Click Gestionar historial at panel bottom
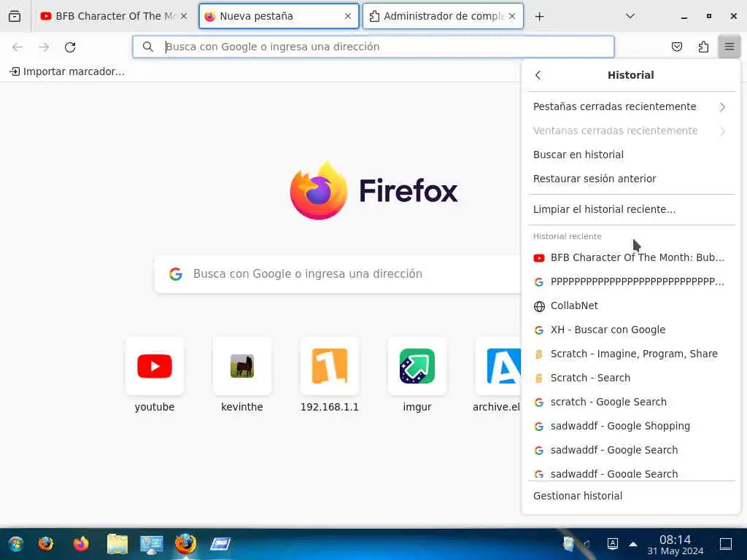This screenshot has height=560, width=747. click(631, 496)
